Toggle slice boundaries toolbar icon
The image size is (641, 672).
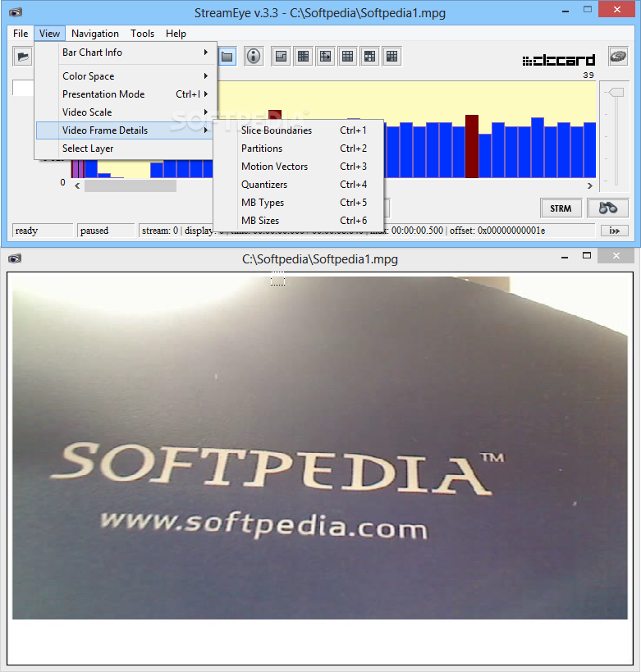click(x=282, y=56)
